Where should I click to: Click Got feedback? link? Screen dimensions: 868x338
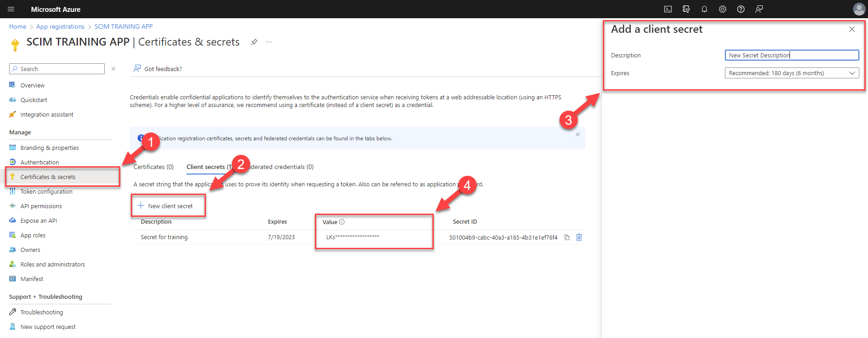tap(158, 69)
